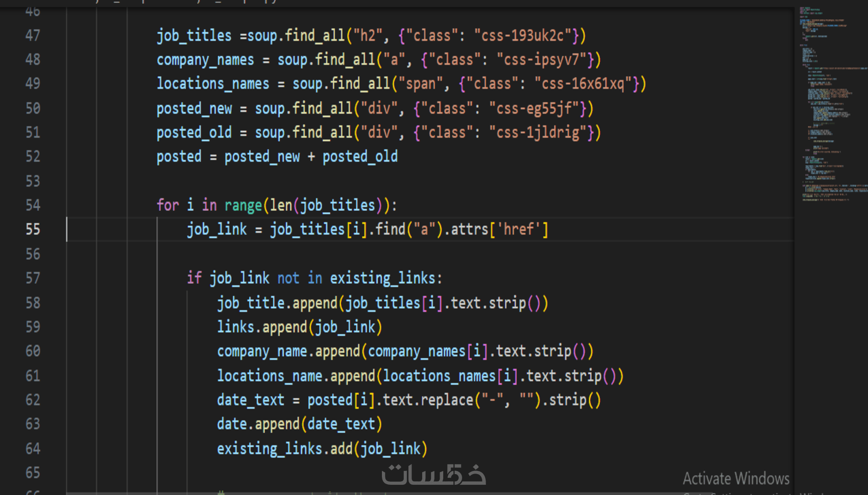
Task: Click the company_names variable on line 48
Action: tap(205, 60)
